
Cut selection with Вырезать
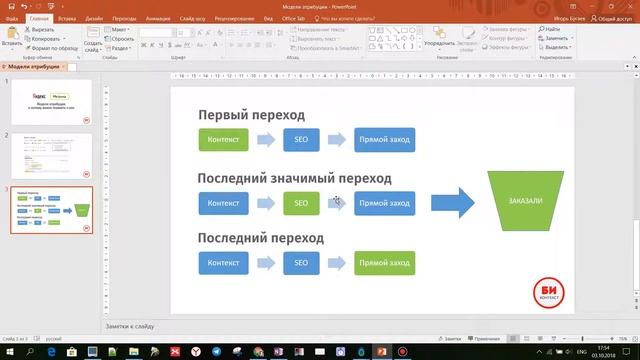39,30
